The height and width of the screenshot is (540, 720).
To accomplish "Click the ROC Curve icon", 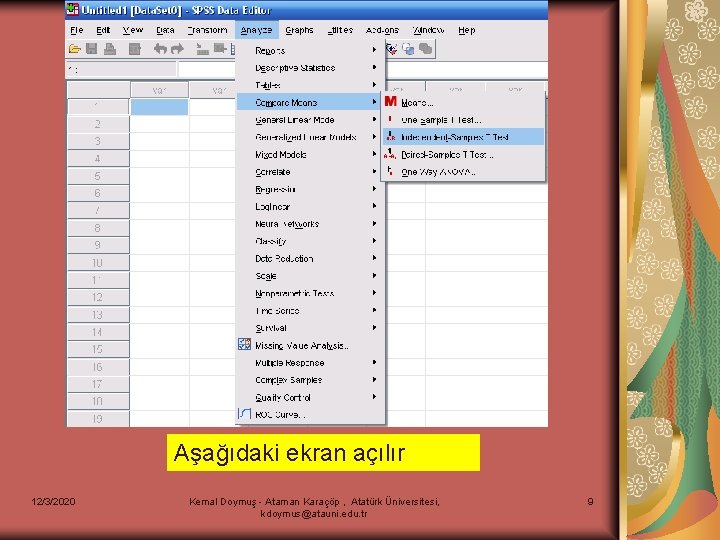I will click(244, 414).
